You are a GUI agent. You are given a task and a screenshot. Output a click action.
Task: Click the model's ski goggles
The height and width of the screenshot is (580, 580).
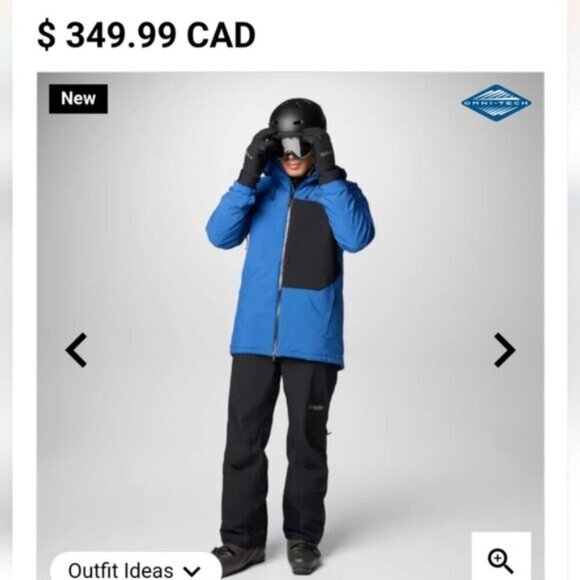[x=295, y=148]
